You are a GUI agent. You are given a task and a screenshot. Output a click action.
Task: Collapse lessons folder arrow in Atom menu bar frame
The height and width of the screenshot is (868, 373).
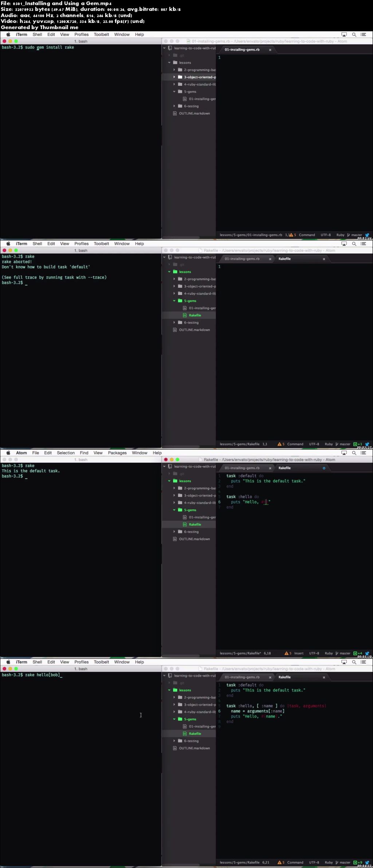coord(169,481)
